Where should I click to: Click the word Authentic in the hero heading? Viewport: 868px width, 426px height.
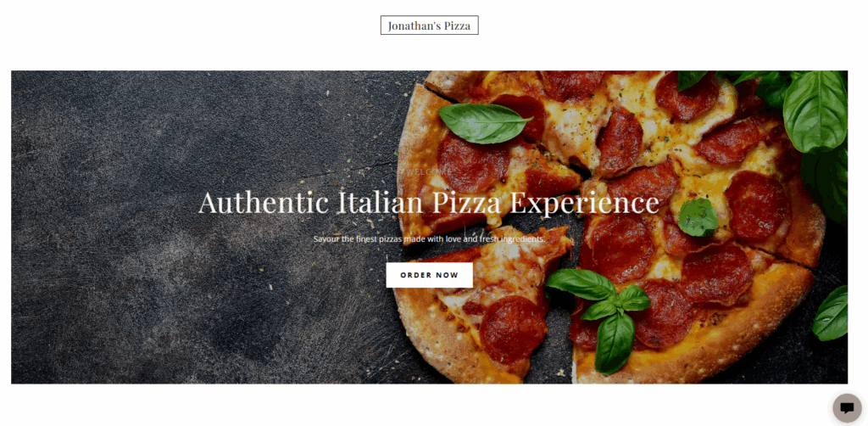click(x=264, y=203)
